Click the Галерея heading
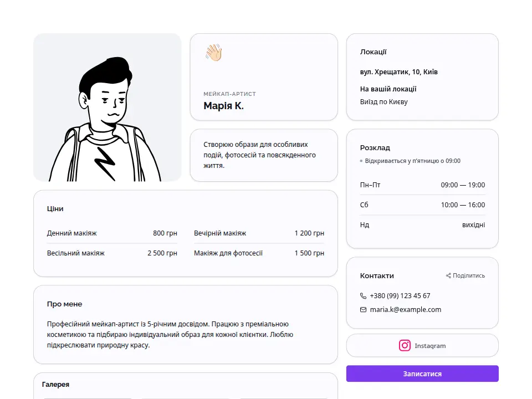 point(55,385)
